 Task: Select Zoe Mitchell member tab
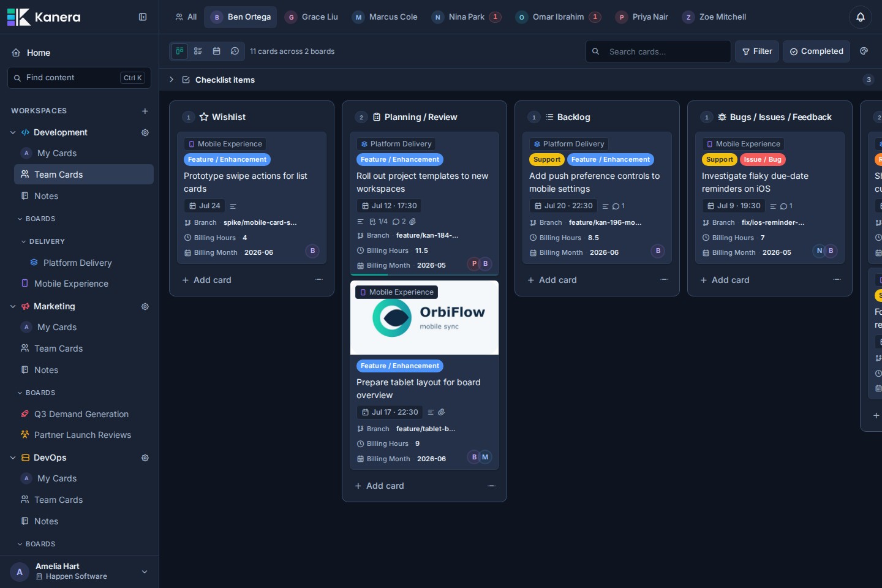[x=715, y=17]
